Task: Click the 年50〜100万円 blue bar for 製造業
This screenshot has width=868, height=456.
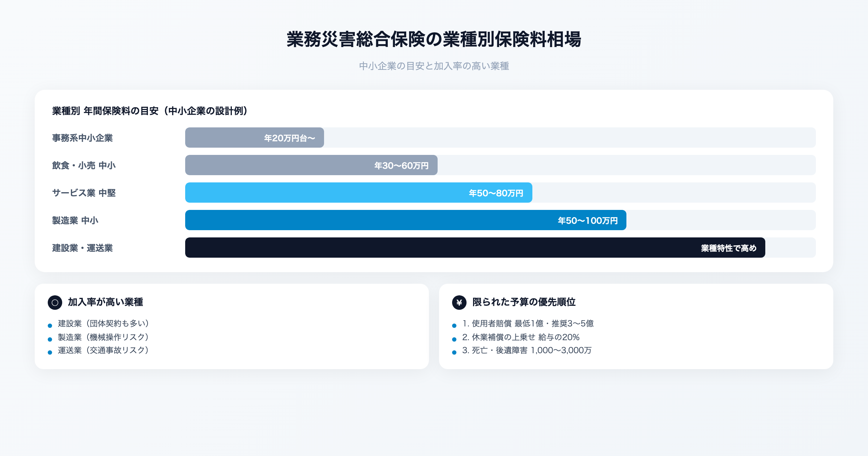Action: point(406,220)
